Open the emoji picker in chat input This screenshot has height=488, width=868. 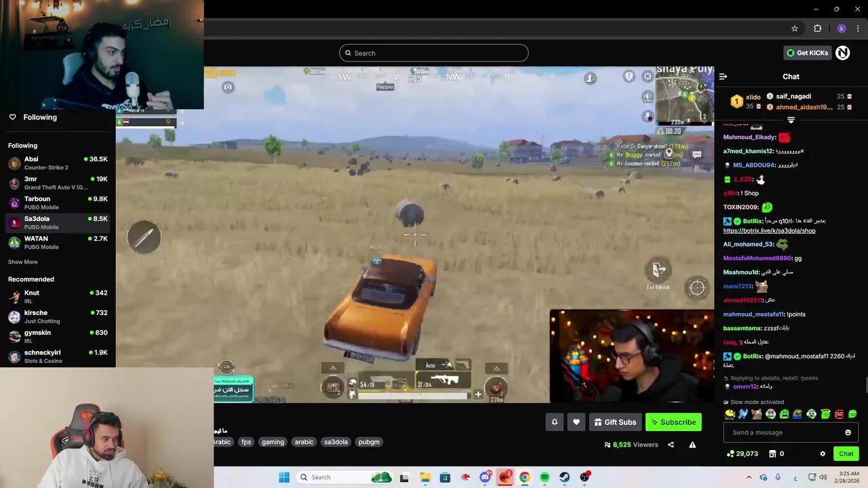[x=848, y=432]
